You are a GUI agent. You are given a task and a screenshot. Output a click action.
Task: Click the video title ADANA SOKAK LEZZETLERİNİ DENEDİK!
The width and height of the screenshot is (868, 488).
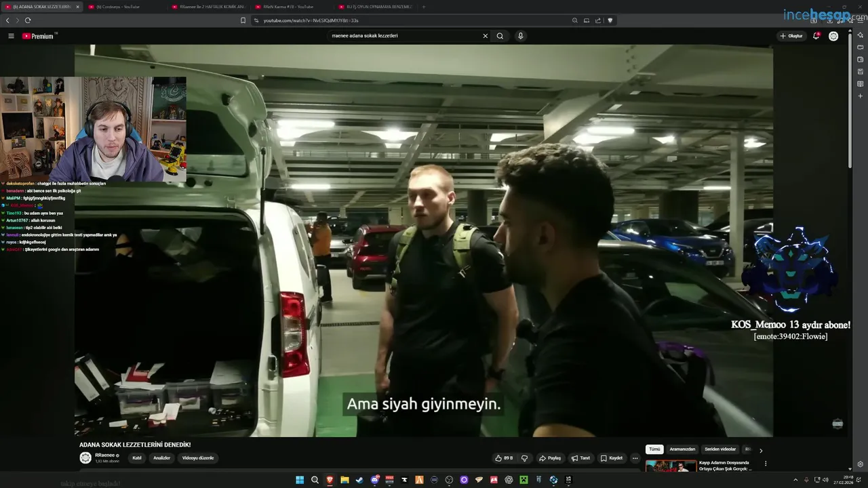(135, 445)
